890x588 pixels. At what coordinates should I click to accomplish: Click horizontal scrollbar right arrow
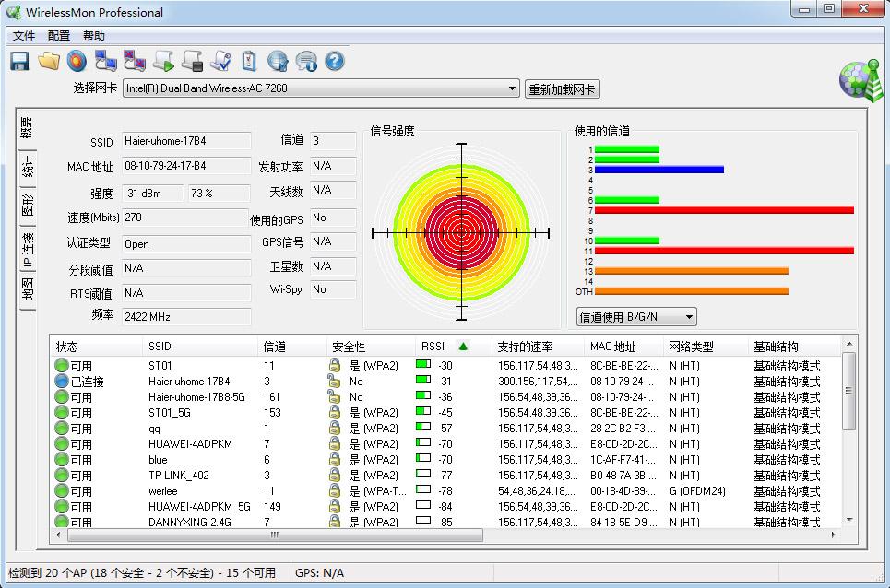click(833, 535)
